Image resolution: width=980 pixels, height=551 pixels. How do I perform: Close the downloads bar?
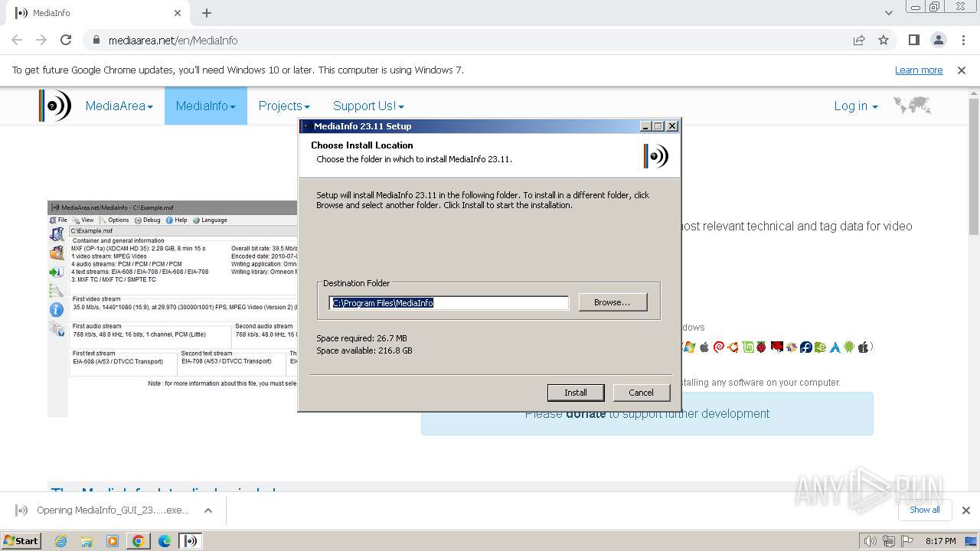click(965, 510)
